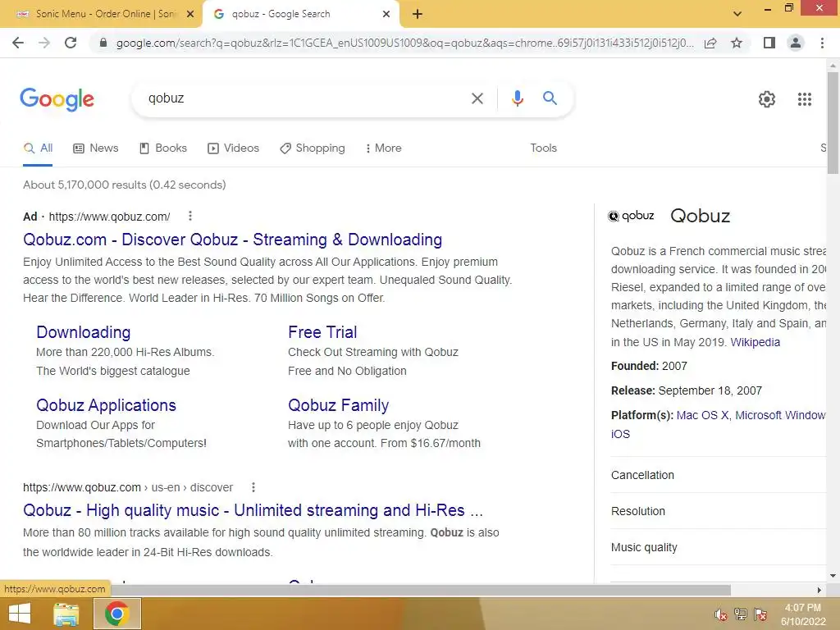Open the search Tools options
Viewport: 840px width, 630px height.
tap(543, 148)
